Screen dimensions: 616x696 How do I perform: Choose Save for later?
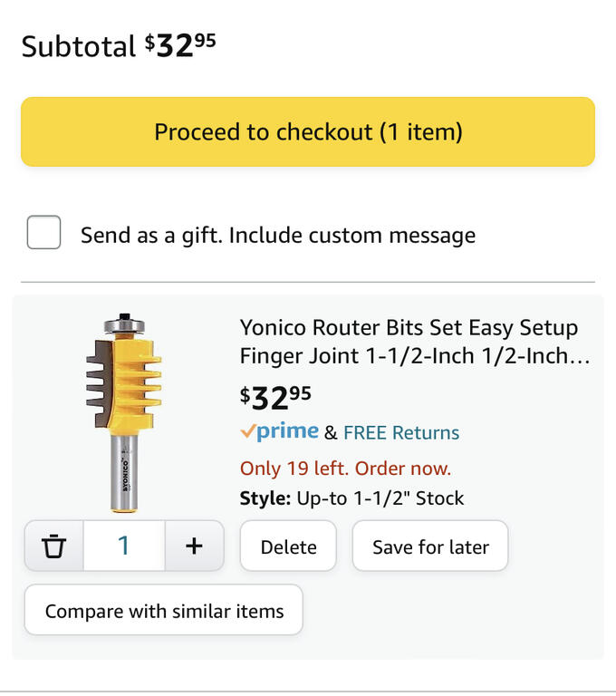(x=430, y=546)
